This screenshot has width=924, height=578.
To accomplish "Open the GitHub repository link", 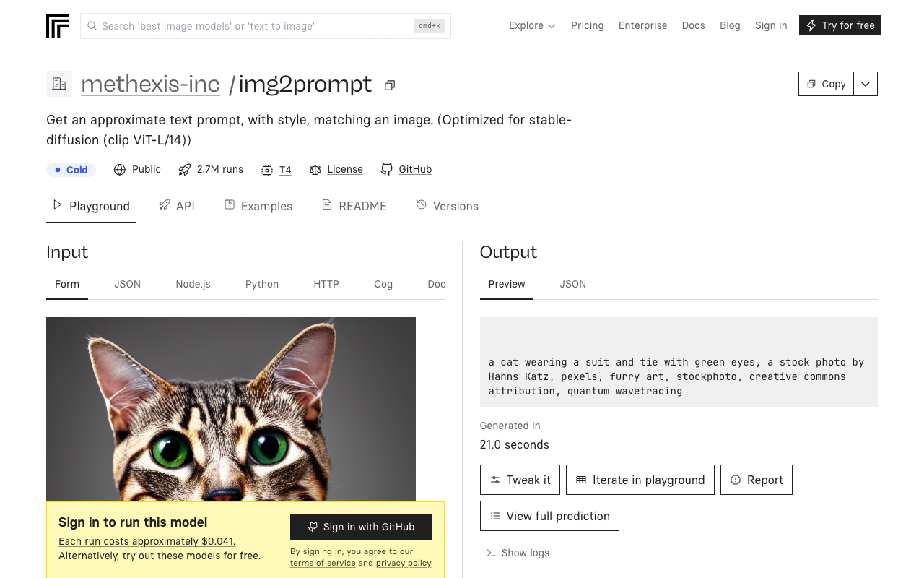I will coord(414,169).
